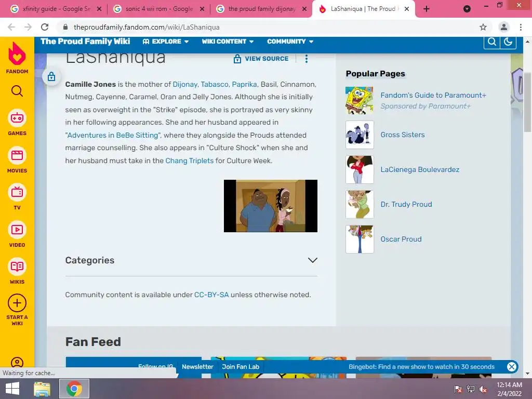Screen dimensions: 532x399
Task: Open the wiki header search icon
Action: tap(491, 42)
